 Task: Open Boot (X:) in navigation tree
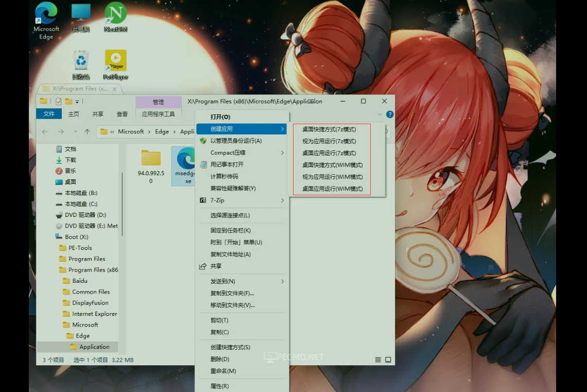[76, 237]
